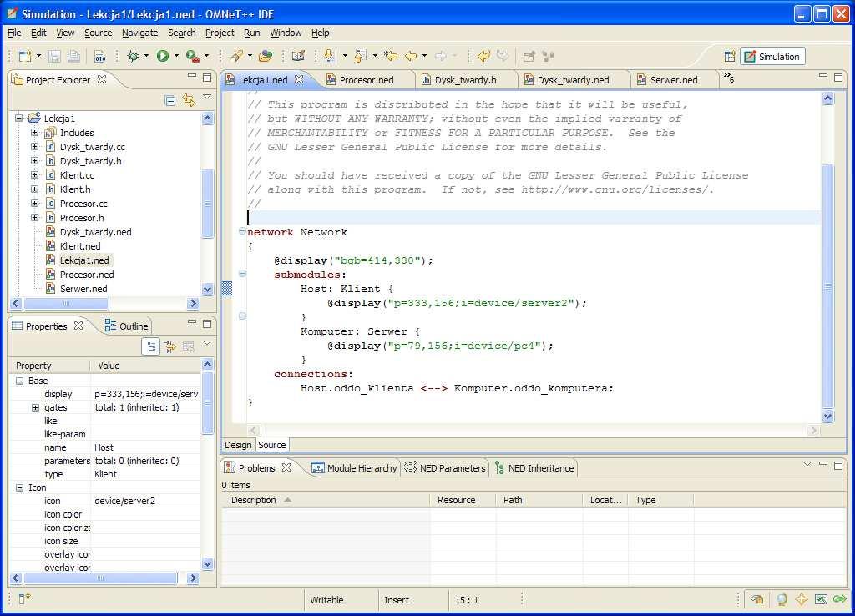Maximize the Problems view panel

click(838, 464)
